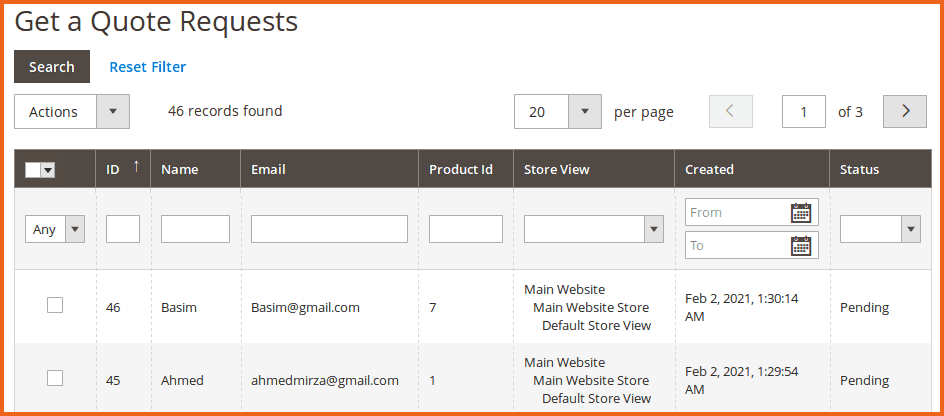This screenshot has width=944, height=416.
Task: Open the Created From calendar picker
Action: coord(800,212)
